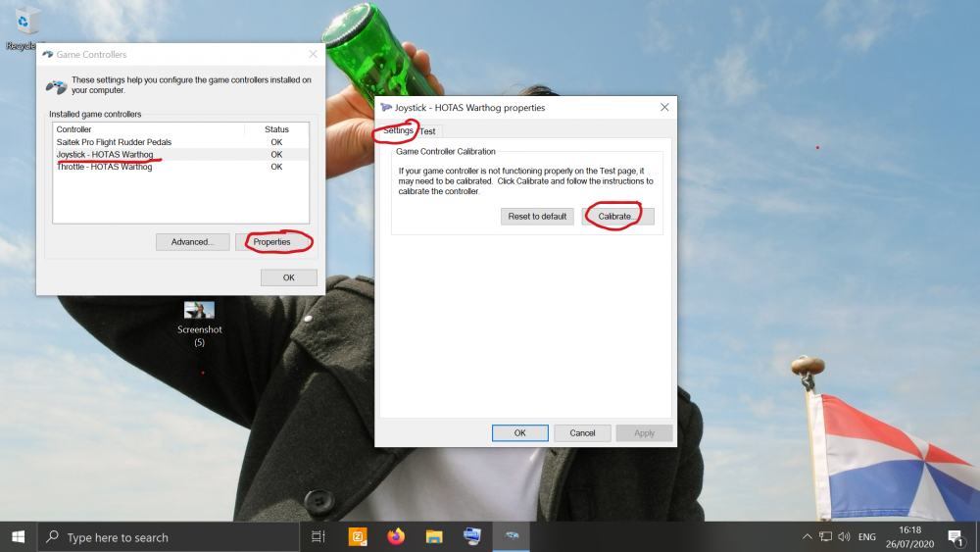980x552 pixels.
Task: Open the monitor app on taskbar
Action: (472, 537)
